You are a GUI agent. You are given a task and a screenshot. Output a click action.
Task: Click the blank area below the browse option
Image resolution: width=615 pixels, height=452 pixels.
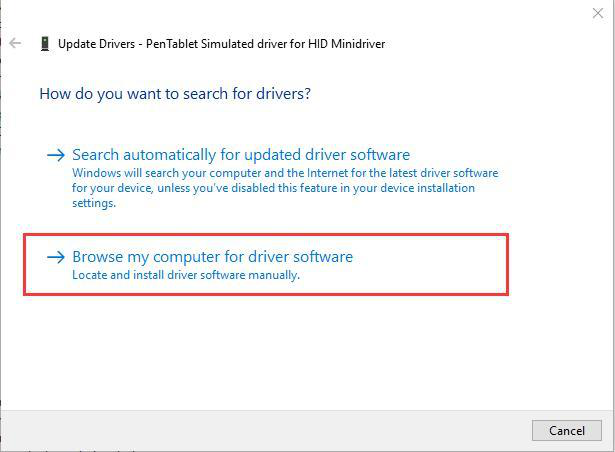[x=300, y=350]
